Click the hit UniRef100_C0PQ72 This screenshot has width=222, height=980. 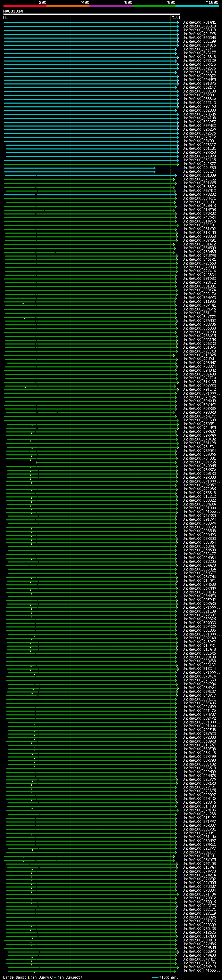pyautogui.click(x=199, y=76)
